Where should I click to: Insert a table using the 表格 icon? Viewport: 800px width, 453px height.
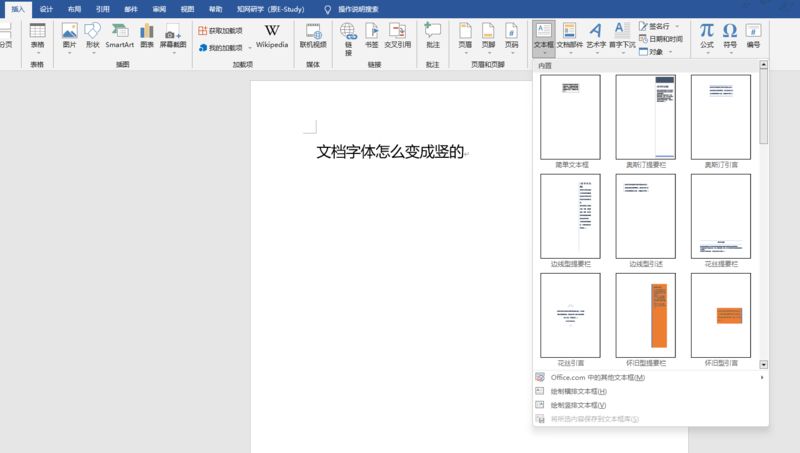(x=37, y=36)
